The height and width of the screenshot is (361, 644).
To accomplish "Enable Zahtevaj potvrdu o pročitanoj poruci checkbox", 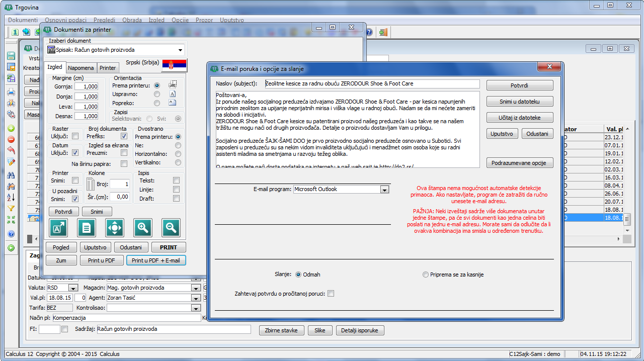I will click(x=331, y=294).
